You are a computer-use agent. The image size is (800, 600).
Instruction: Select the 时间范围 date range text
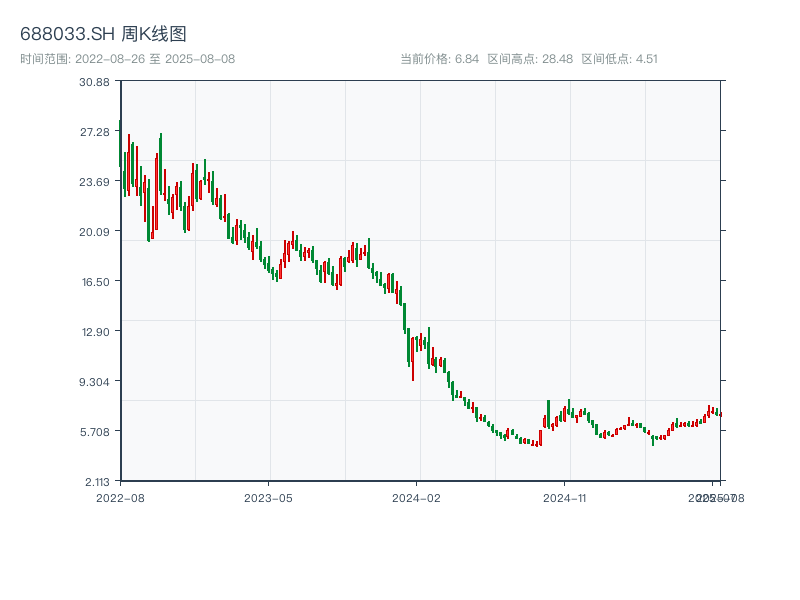point(127,59)
